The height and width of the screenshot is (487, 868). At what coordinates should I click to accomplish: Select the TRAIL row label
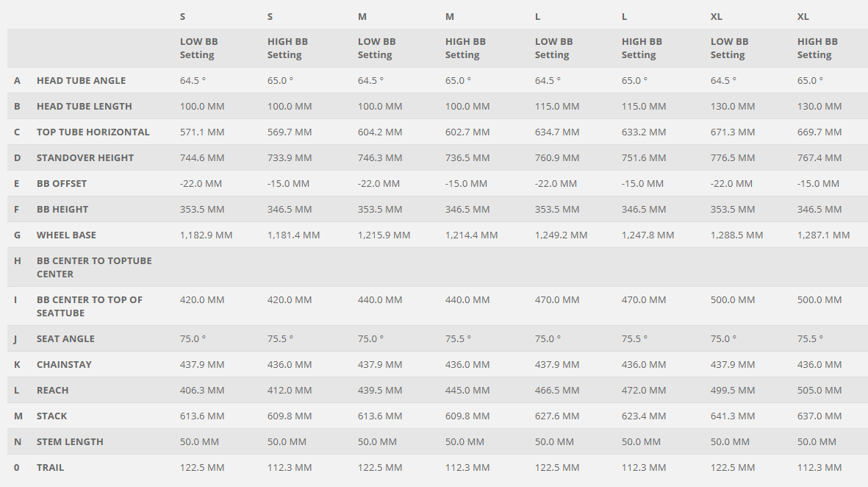click(x=50, y=467)
